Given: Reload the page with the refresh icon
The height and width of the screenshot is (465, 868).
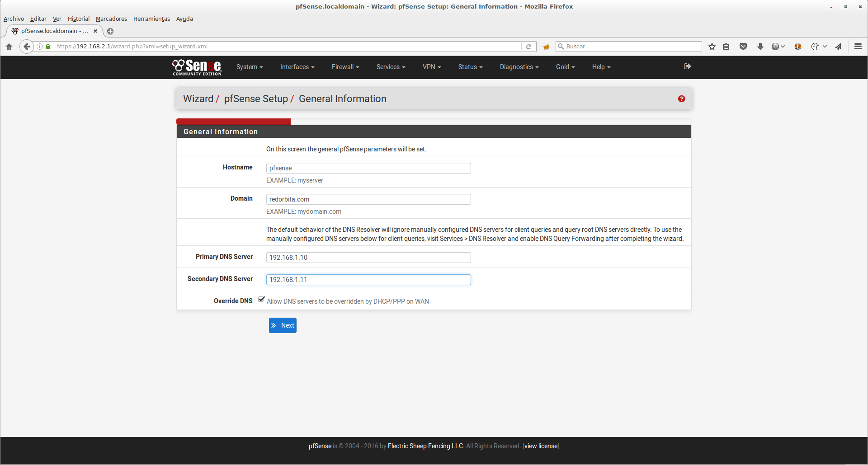Looking at the screenshot, I should pos(528,47).
